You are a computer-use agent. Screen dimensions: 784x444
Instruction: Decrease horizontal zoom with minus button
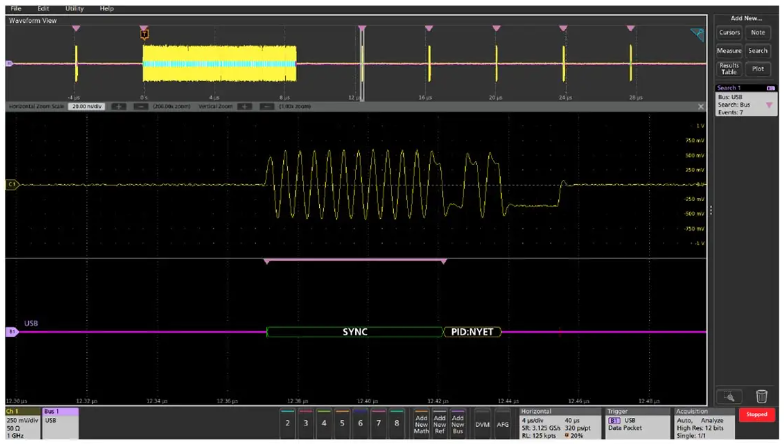(141, 106)
